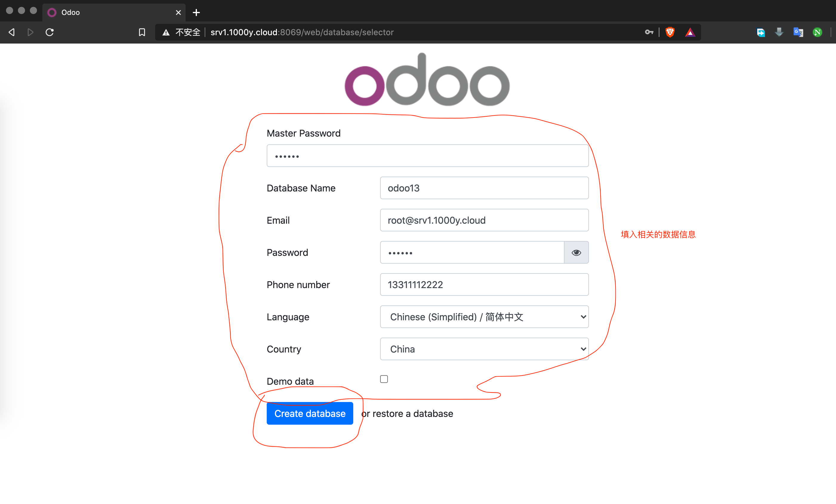This screenshot has width=836, height=504.
Task: Show the password with eye icon
Action: tap(576, 252)
